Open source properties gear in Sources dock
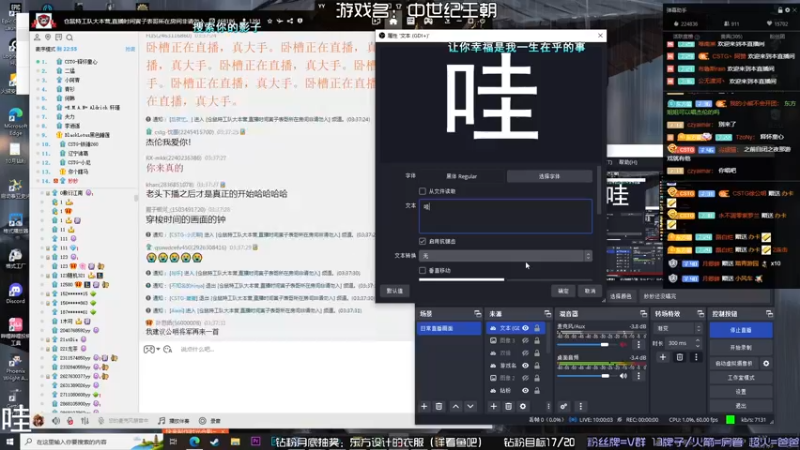800x450 pixels. 522,406
